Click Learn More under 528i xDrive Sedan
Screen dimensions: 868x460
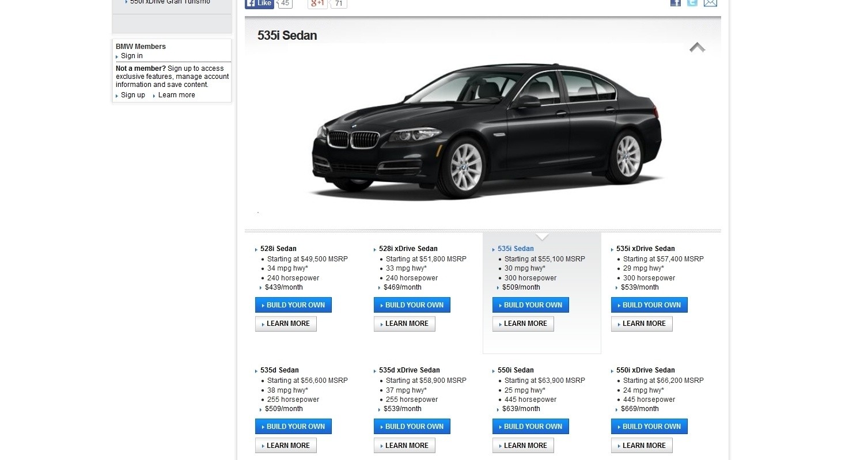click(404, 324)
